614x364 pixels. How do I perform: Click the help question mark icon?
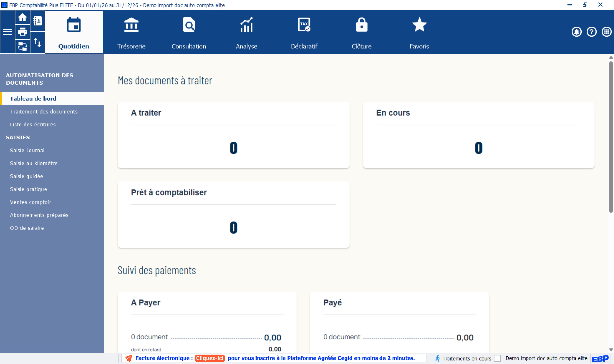(x=591, y=32)
